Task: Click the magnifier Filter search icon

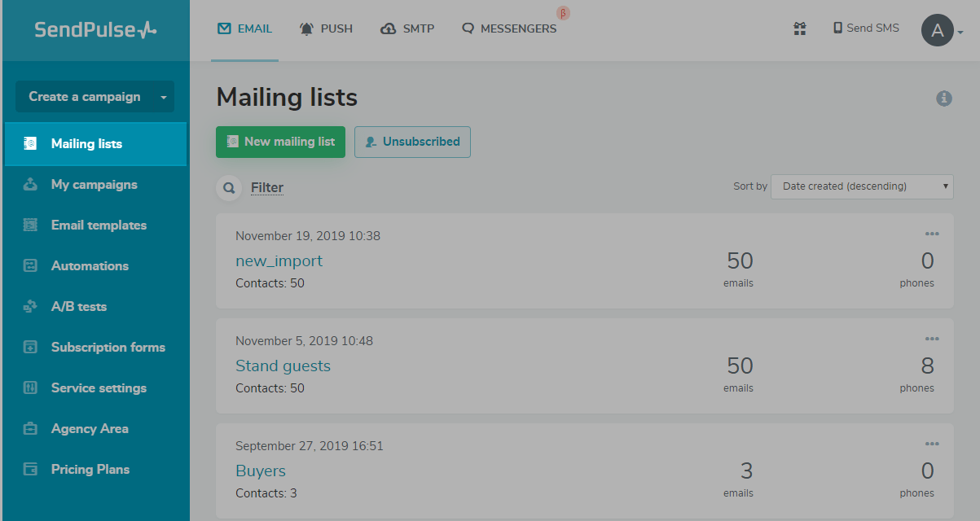Action: point(229,188)
